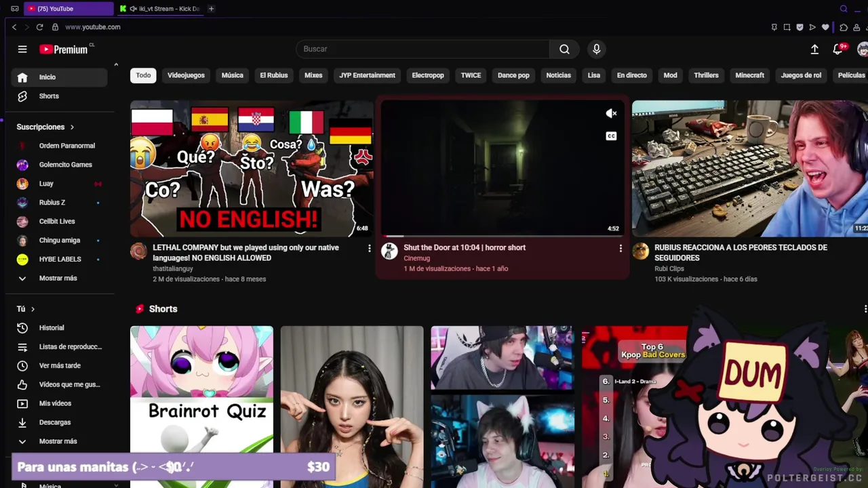
Task: Open Historial in sidebar
Action: [60, 328]
